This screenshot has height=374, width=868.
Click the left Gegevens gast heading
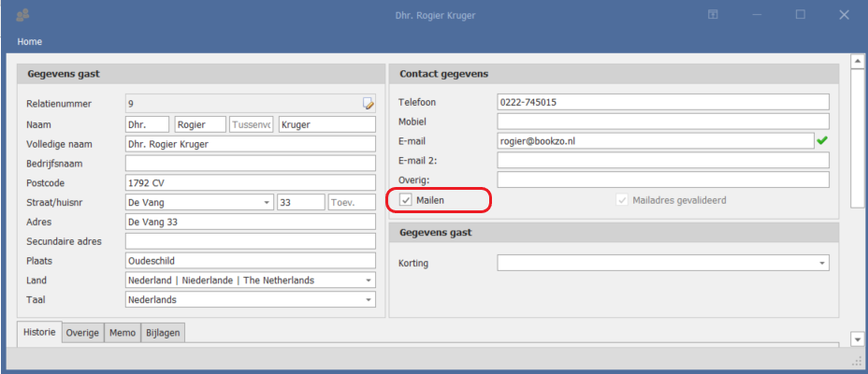click(64, 74)
